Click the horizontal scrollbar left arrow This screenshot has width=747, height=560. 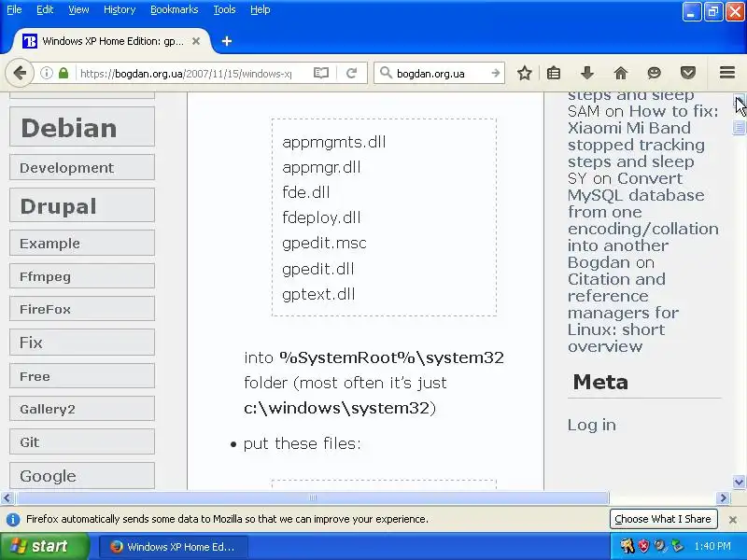[x=7, y=498]
